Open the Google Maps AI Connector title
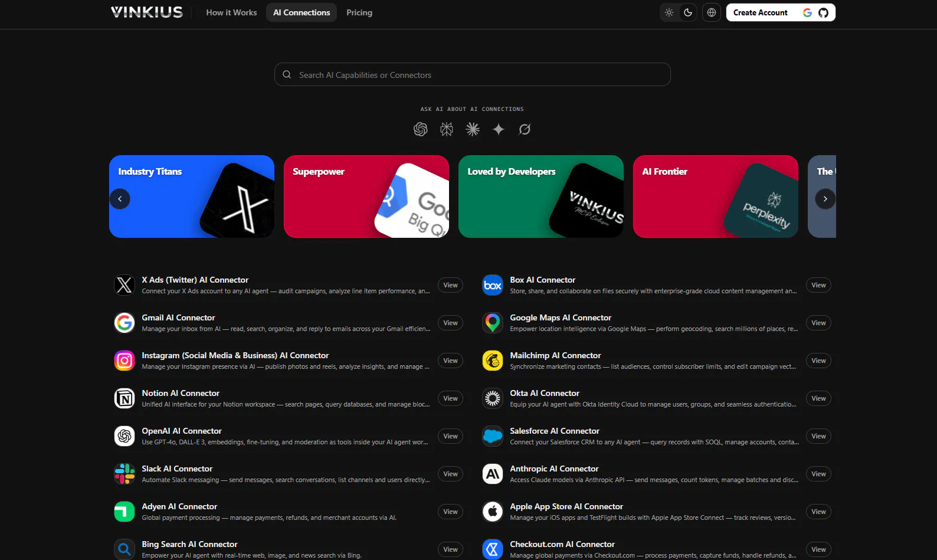Viewport: 937px width, 560px height. (x=561, y=317)
